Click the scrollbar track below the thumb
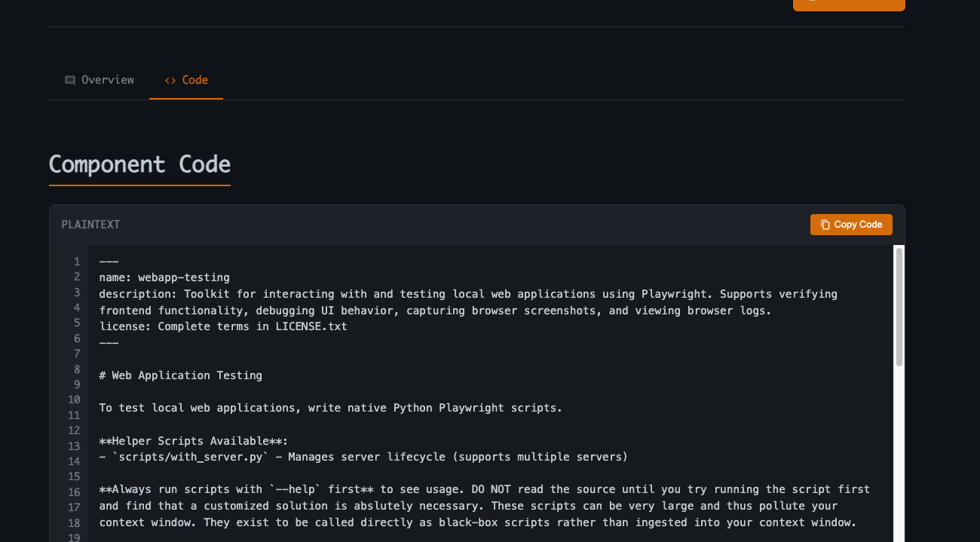The image size is (980, 542). pyautogui.click(x=899, y=452)
